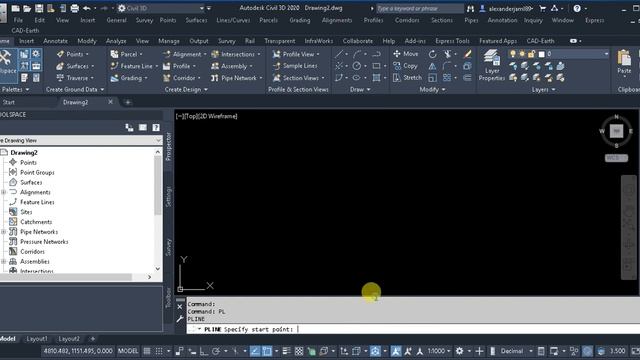Screen dimensions: 640x360
Task: Open the Analyze ribbon tab
Action: (116, 41)
